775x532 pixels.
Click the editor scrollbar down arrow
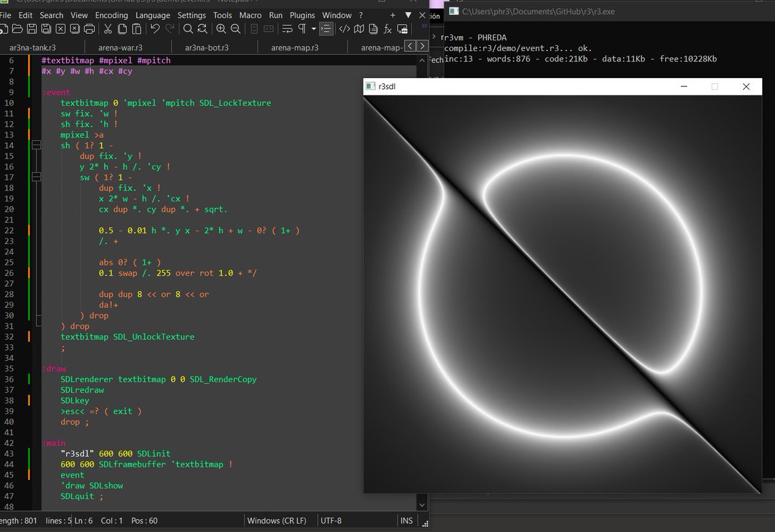[422, 505]
